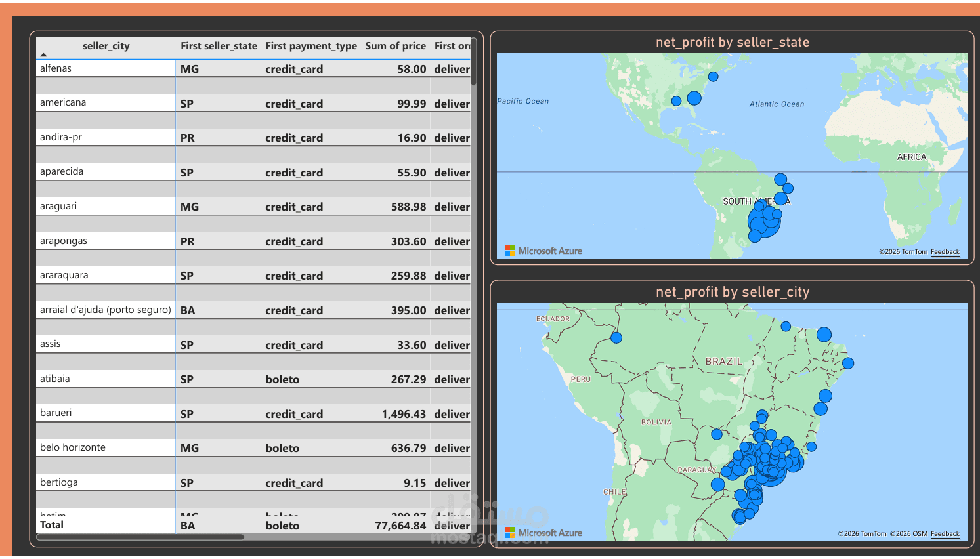Open Feedback link on the seller_city map
This screenshot has width=980, height=559.
point(945,534)
